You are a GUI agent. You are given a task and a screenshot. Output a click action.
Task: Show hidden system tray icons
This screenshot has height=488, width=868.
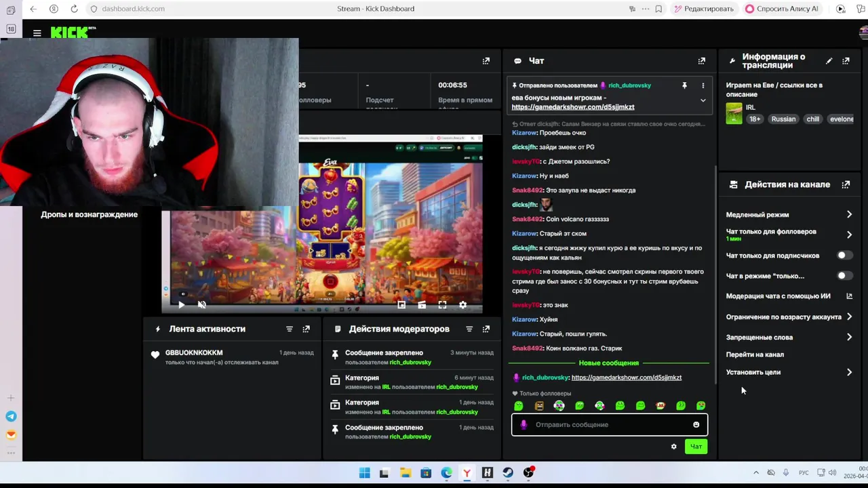pos(756,472)
